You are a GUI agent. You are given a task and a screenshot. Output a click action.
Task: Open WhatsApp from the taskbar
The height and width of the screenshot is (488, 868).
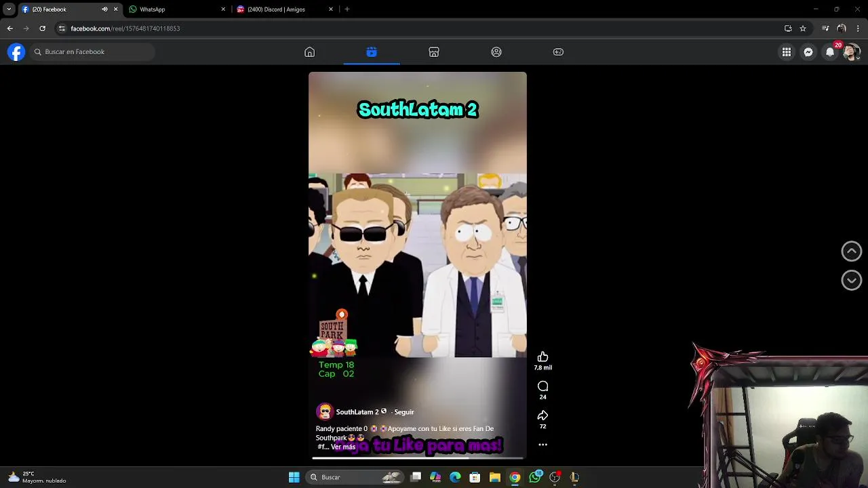click(535, 477)
